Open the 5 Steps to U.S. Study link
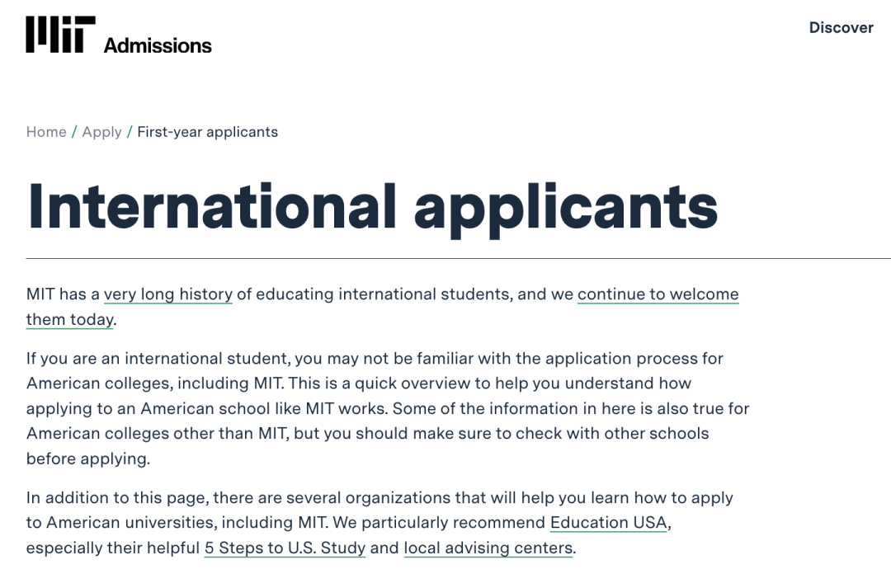Image resolution: width=891 pixels, height=588 pixels. [285, 548]
